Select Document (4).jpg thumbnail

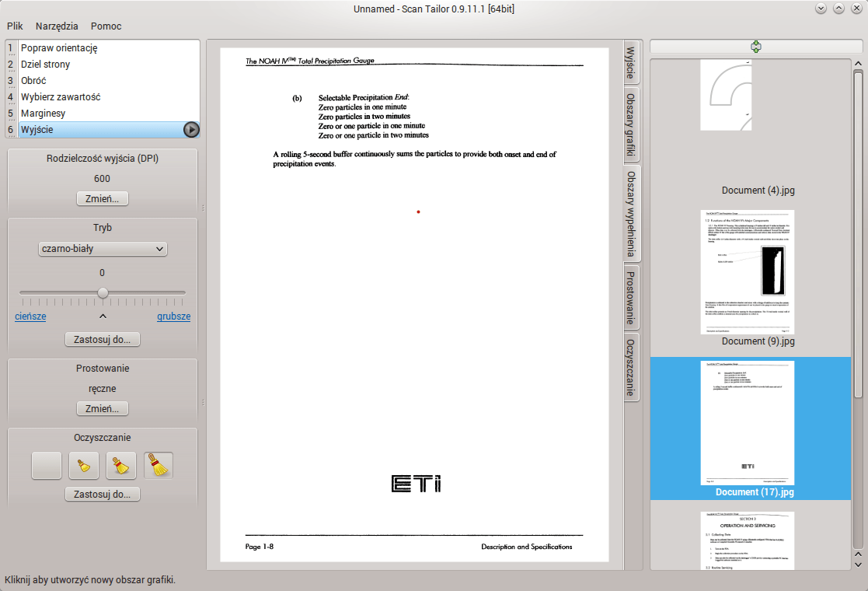[x=726, y=96]
